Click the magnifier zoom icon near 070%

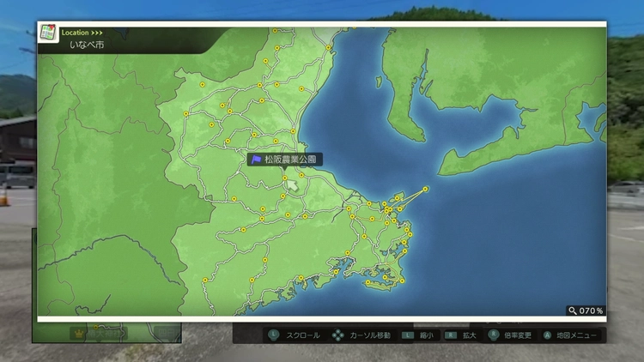point(571,311)
